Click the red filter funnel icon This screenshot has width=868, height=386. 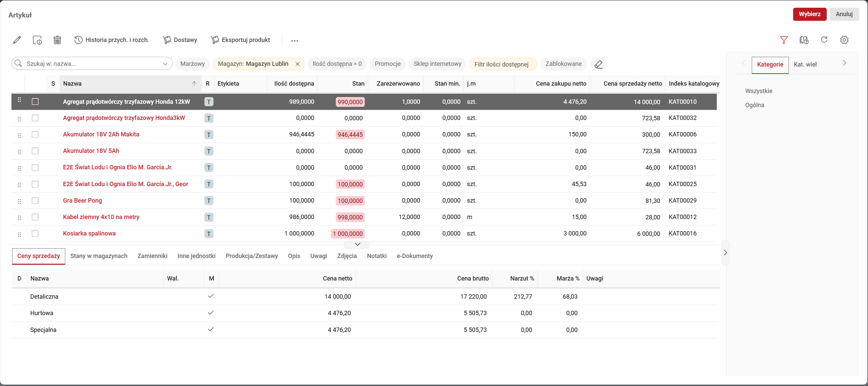[784, 40]
